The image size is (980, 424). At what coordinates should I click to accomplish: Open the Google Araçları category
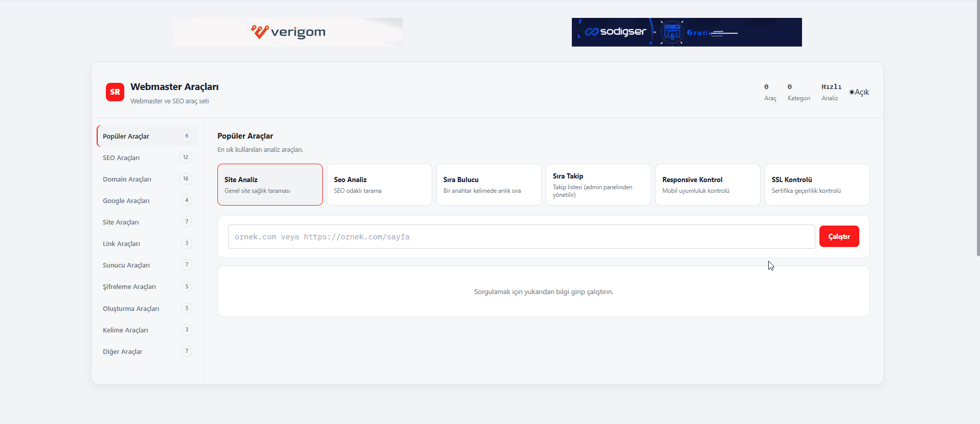point(147,200)
